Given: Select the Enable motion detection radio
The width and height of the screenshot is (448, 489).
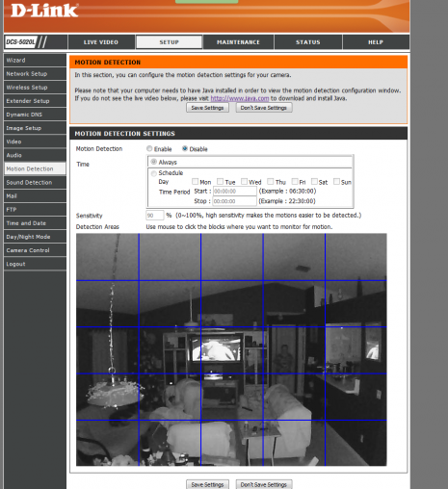Looking at the screenshot, I should click(149, 148).
